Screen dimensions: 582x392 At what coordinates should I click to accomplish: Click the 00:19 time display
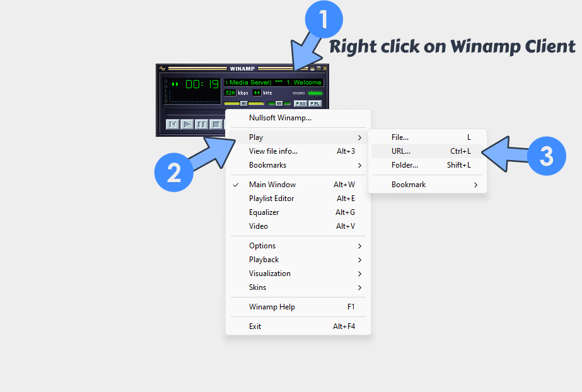tap(202, 83)
